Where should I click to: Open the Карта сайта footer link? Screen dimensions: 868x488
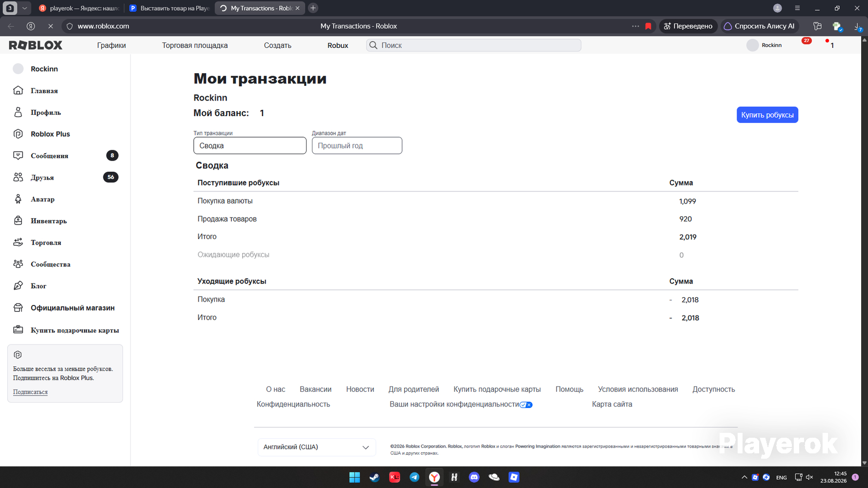(x=612, y=404)
